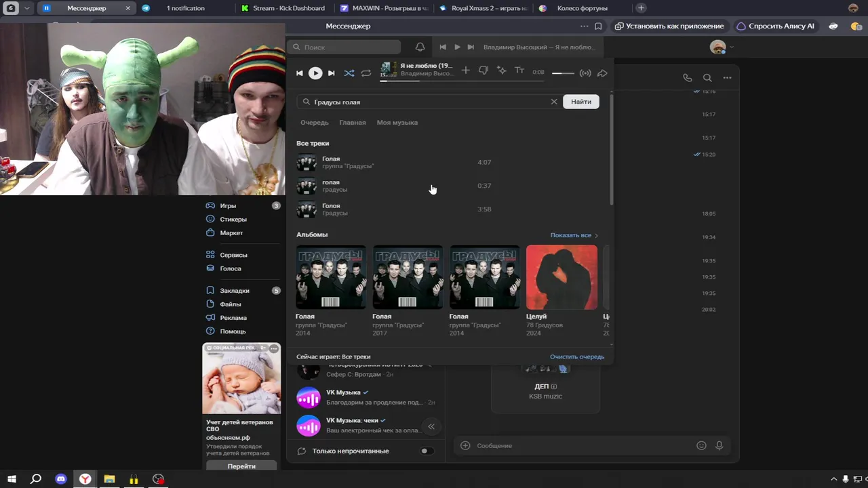Click the 'Сообщение' message input field
Viewport: 868px width, 488px height.
pyautogui.click(x=583, y=445)
